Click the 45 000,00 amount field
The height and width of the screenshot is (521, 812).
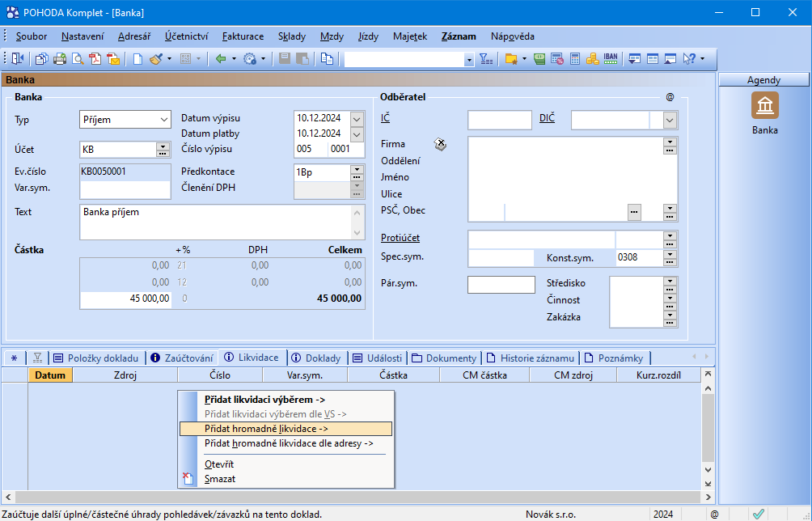[x=126, y=299]
